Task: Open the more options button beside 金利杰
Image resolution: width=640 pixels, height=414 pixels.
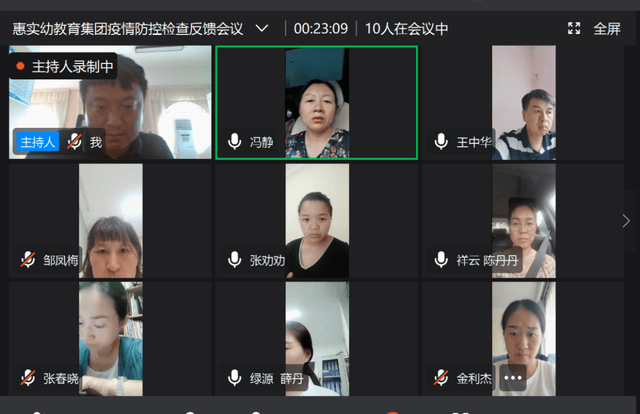Action: point(513,378)
